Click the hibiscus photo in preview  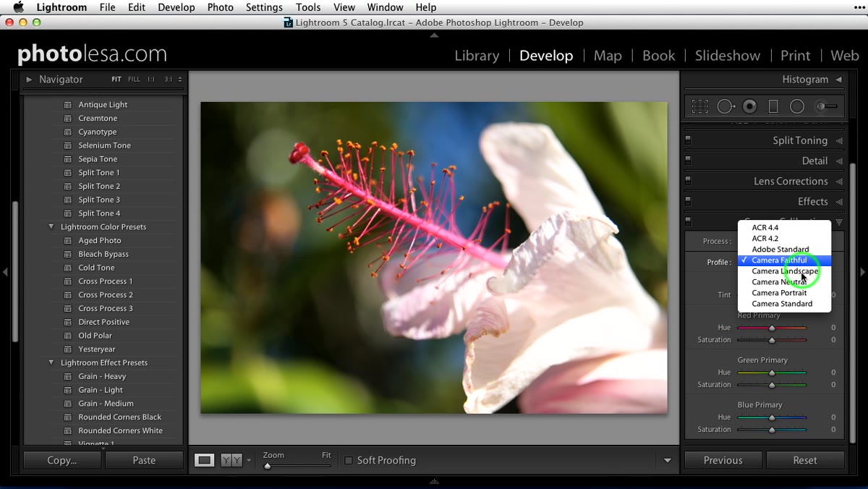pyautogui.click(x=434, y=258)
